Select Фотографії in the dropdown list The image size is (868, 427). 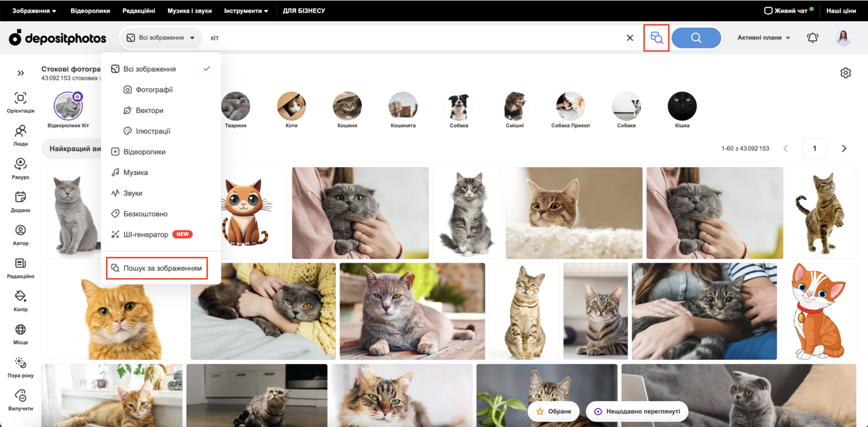(x=161, y=90)
